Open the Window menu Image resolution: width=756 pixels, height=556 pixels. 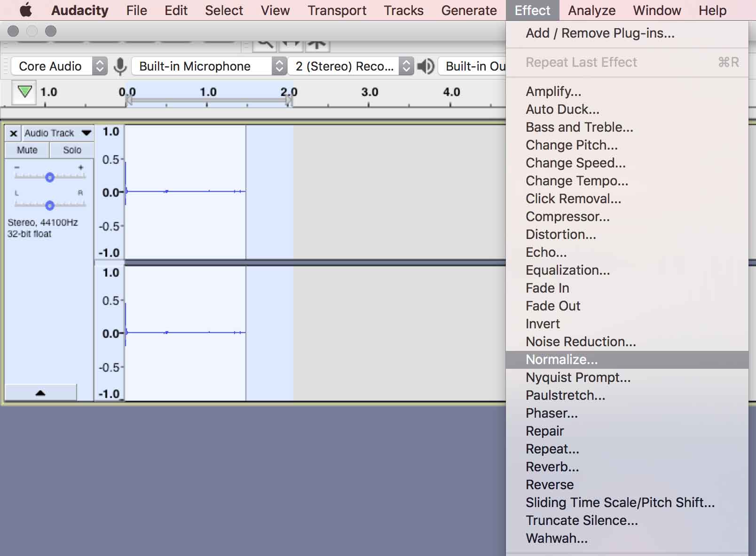pyautogui.click(x=657, y=10)
